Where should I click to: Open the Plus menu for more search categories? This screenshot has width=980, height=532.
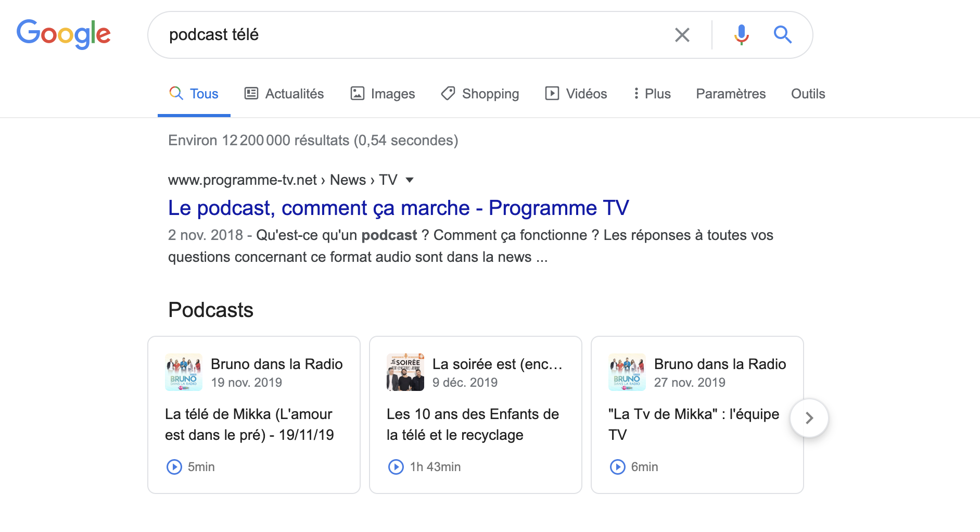(x=651, y=94)
